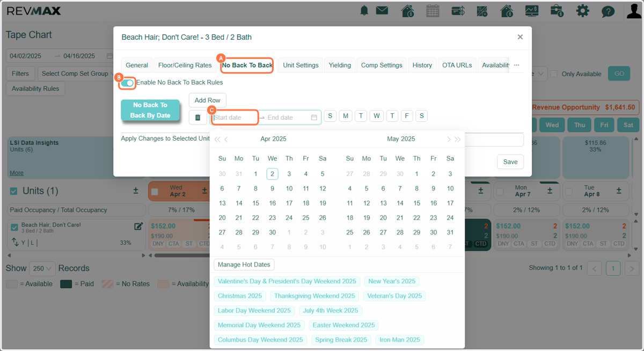Open the History tab
Screen dimensions: 644x351
[x=422, y=65]
